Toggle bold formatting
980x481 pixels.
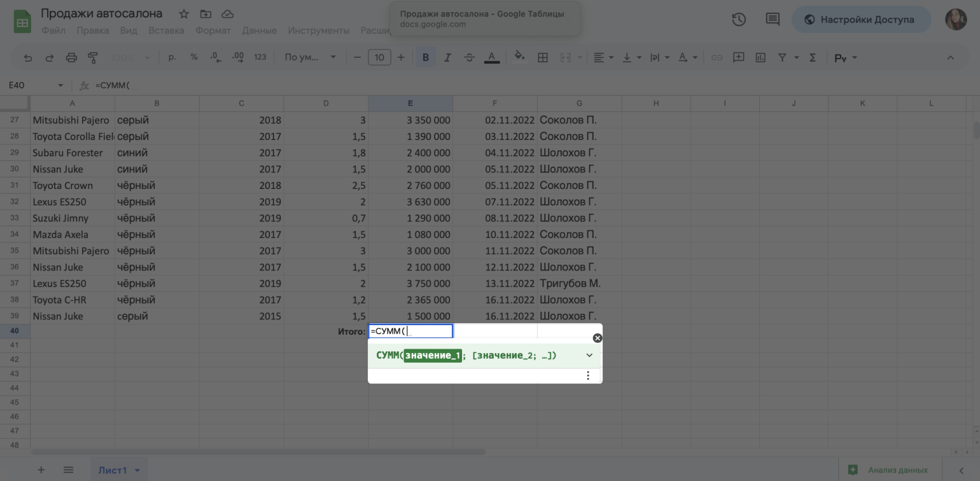pos(426,58)
